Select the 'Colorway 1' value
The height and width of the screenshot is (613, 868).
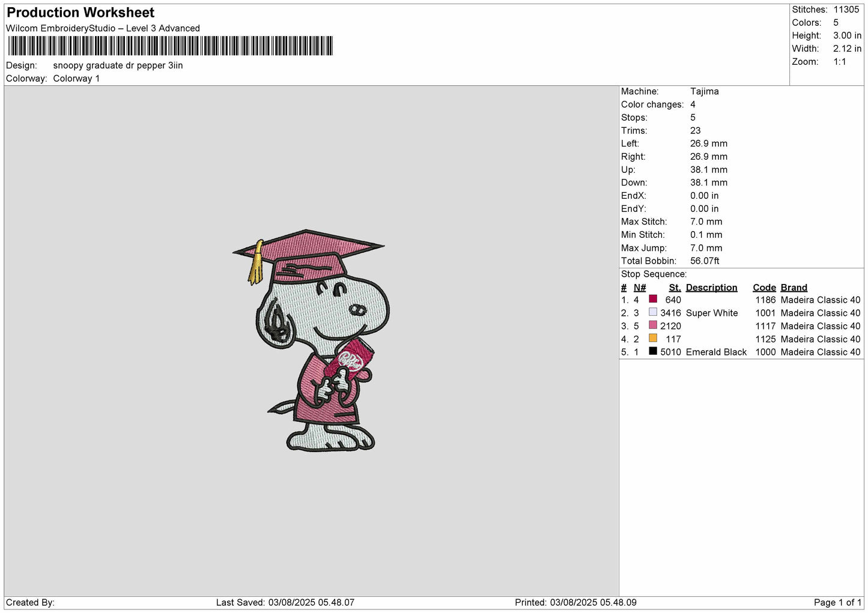(x=76, y=79)
